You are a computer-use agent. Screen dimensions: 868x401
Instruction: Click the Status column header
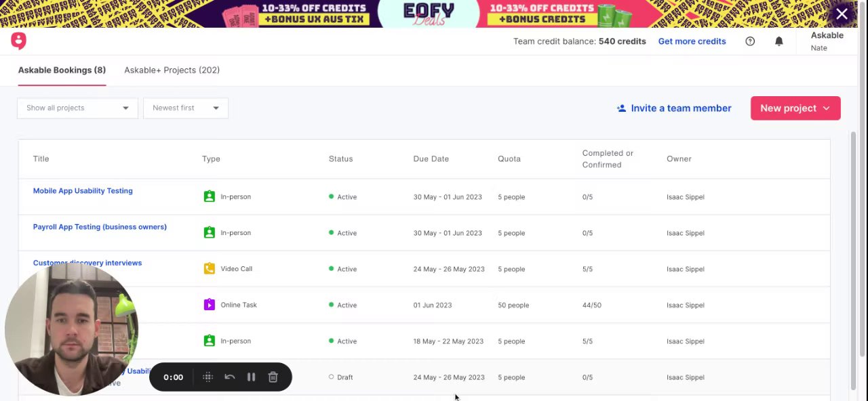coord(340,159)
